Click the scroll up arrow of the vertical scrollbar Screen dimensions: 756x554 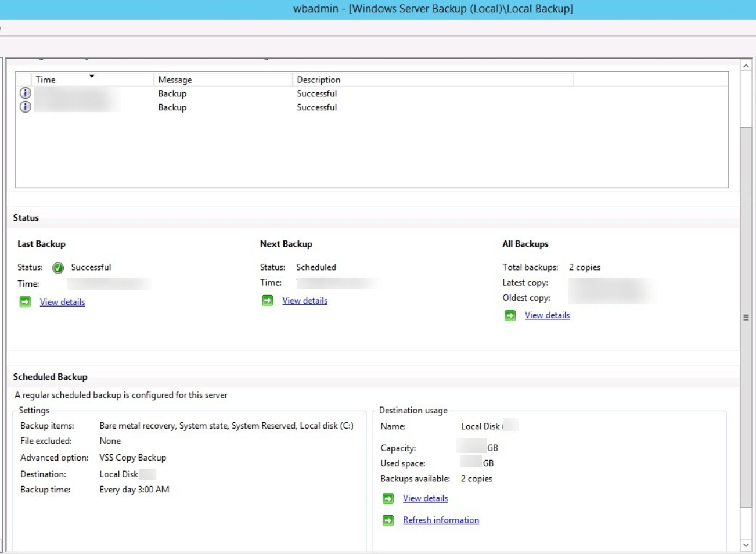(746, 66)
